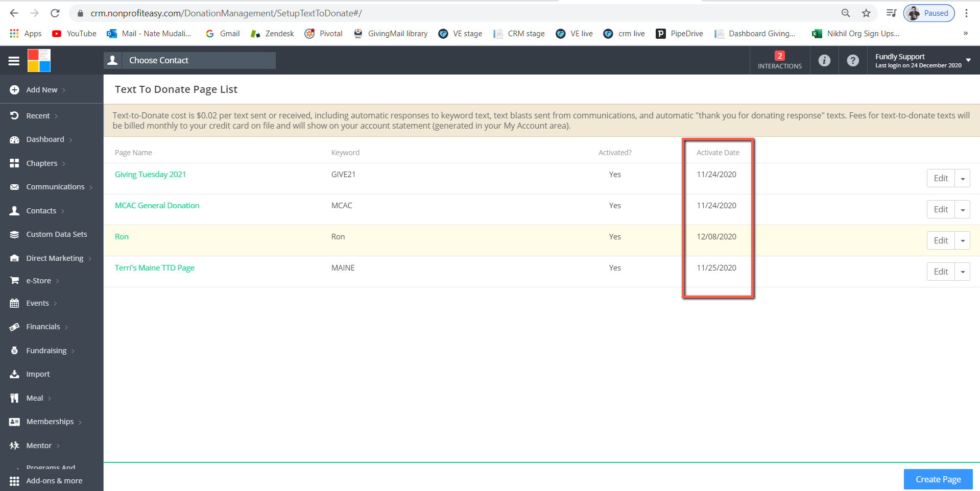Click the Custom Data Sets stack icon
Screen dimensions: 980x491
coord(14,234)
